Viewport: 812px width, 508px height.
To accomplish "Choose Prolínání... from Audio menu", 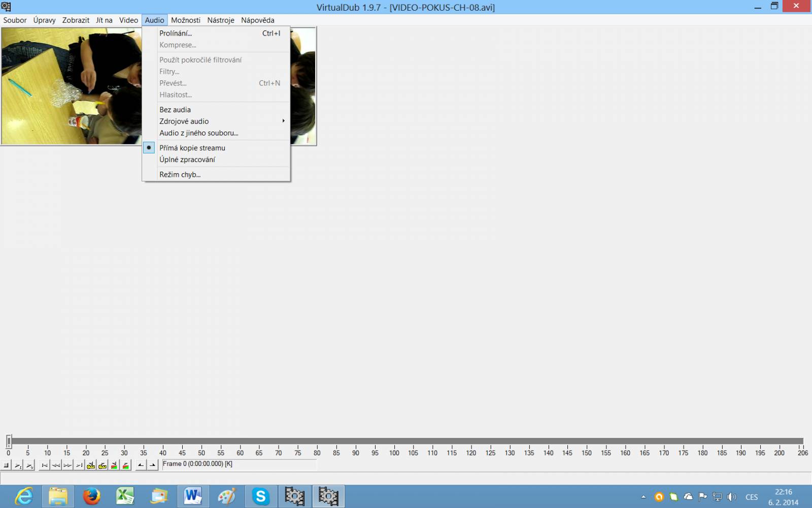I will point(217,33).
